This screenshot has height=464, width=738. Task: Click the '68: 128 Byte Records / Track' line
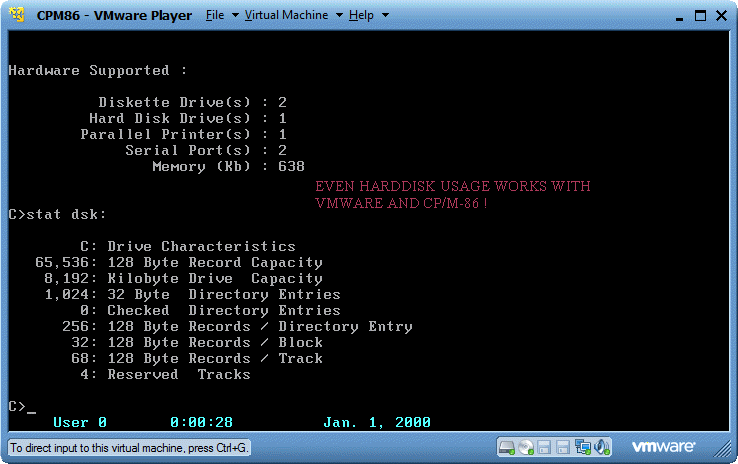click(197, 359)
